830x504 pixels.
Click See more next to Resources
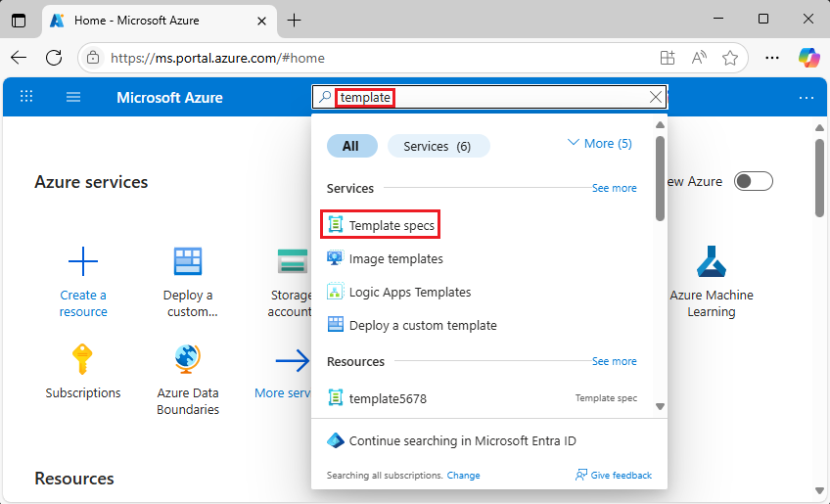coord(614,361)
